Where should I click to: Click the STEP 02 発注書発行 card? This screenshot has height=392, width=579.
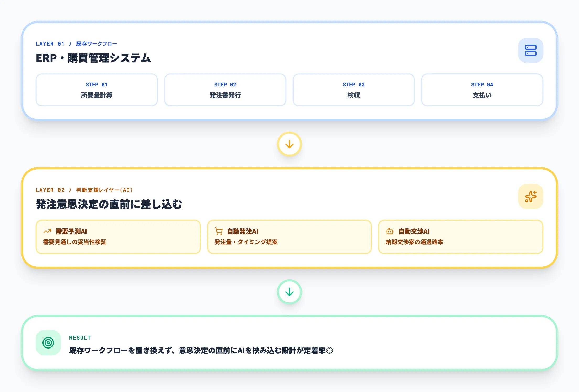(x=225, y=90)
